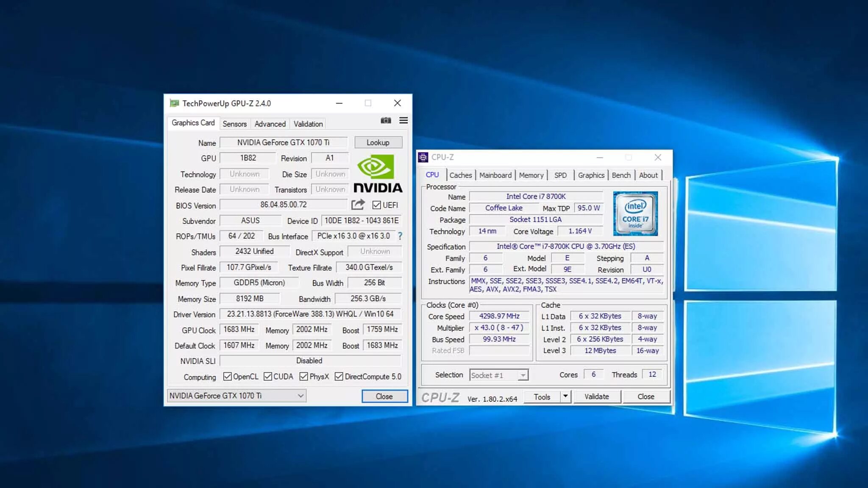Open the Bench tab in CPU-Z
Image resolution: width=868 pixels, height=488 pixels.
(x=621, y=175)
